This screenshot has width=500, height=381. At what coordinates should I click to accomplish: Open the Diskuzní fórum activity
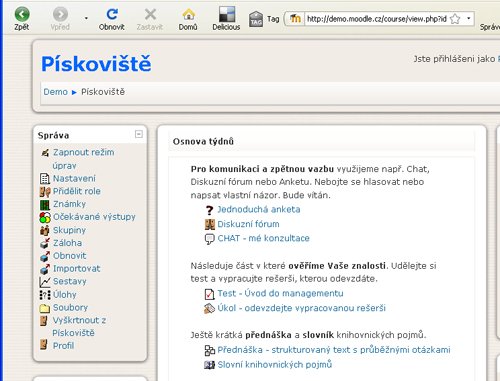pyautogui.click(x=248, y=224)
